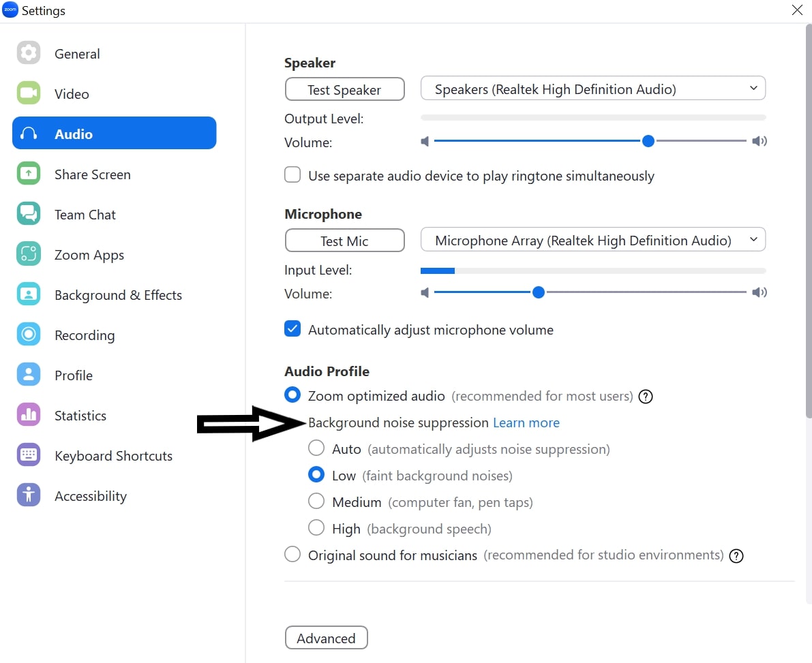Uncheck Automatically adjust microphone volume
This screenshot has width=812, height=663.
292,329
